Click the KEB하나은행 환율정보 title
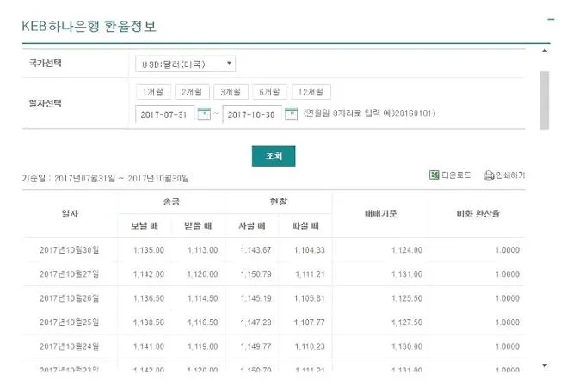The image size is (573, 392). (x=89, y=27)
